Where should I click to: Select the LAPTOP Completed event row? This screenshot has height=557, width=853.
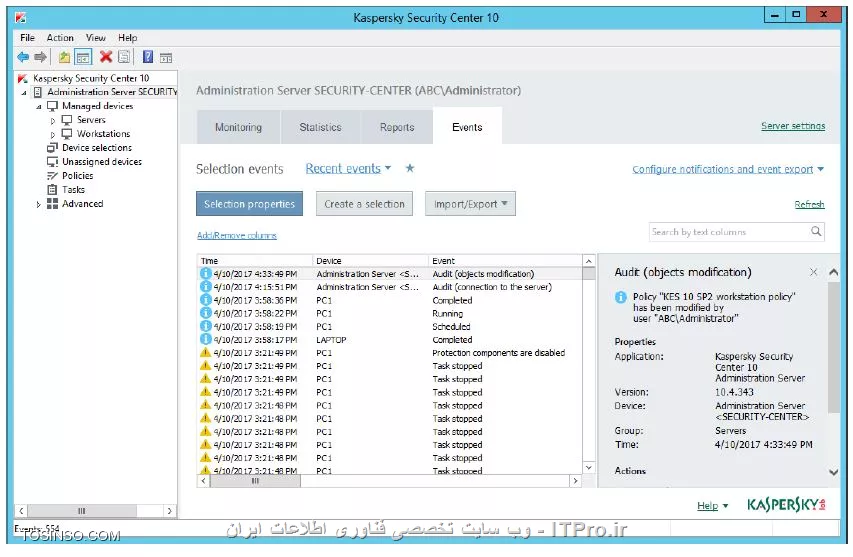coord(390,339)
